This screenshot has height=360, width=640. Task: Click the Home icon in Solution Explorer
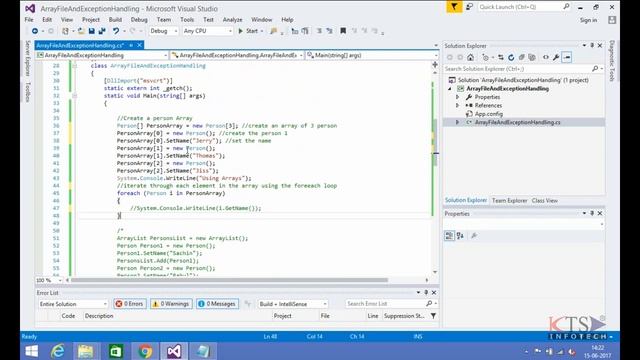point(471,58)
